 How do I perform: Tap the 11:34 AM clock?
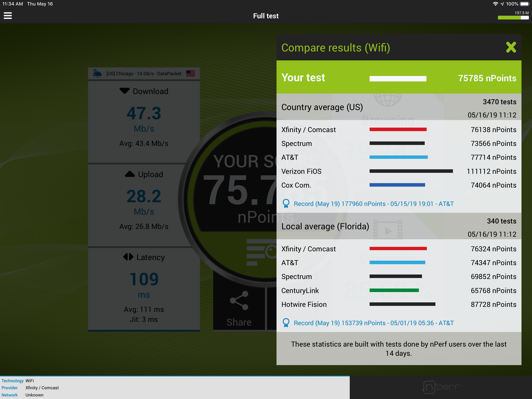12,4
